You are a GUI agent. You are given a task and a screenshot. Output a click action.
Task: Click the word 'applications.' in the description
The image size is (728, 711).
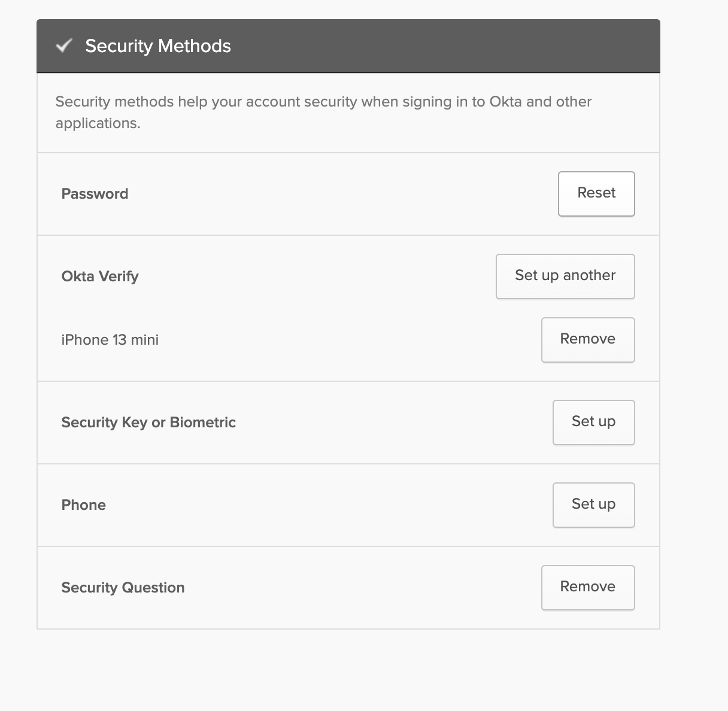coord(98,123)
